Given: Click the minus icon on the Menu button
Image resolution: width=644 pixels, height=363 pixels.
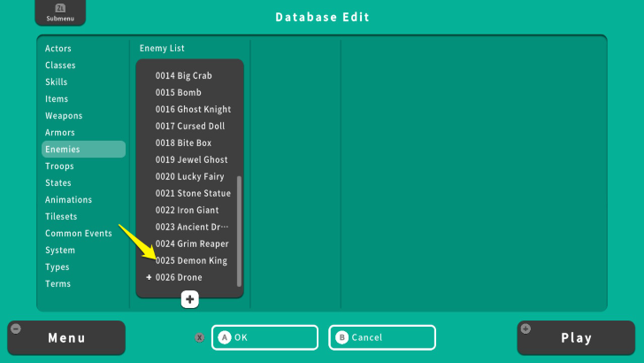Looking at the screenshot, I should click(16, 328).
